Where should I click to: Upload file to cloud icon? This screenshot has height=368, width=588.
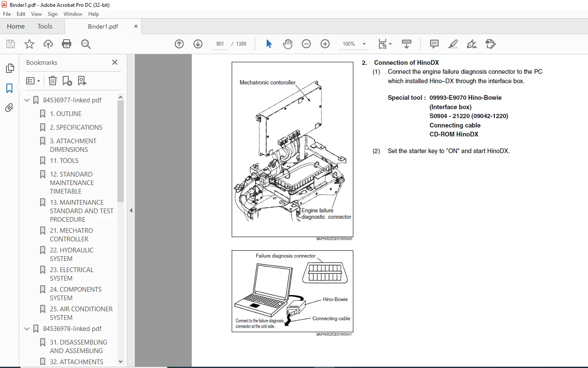[x=48, y=44]
